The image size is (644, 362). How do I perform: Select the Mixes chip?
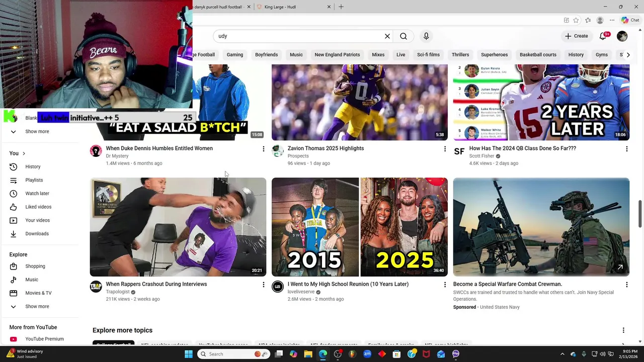click(378, 55)
